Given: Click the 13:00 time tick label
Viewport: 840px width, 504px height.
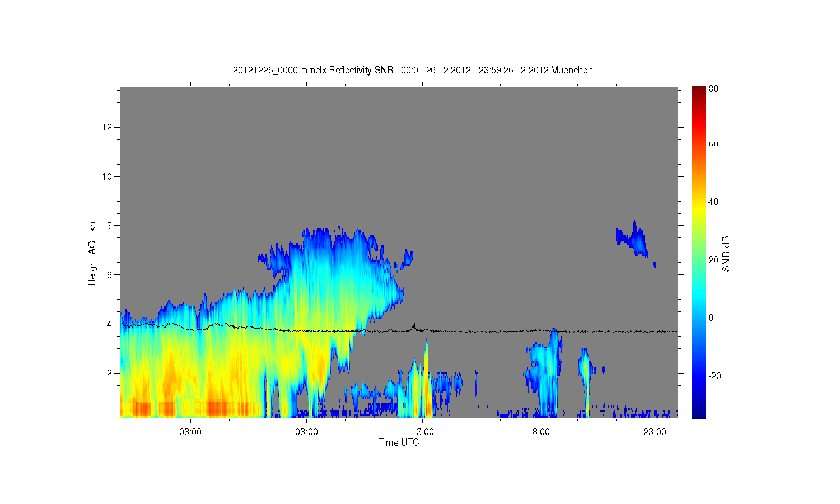Looking at the screenshot, I should [422, 432].
